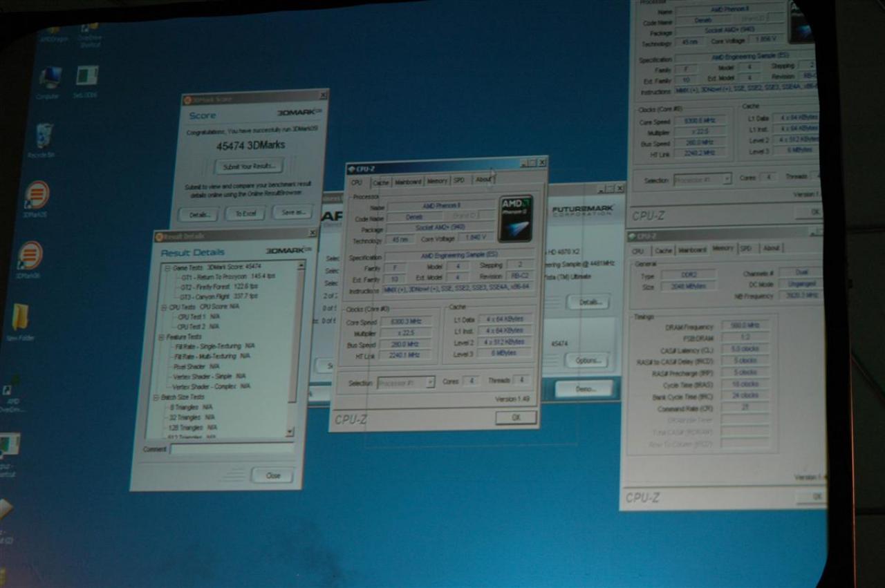Screen dimensions: 885x588
Task: Click the Result Details tree scrollbar down arrow
Action: tap(289, 432)
